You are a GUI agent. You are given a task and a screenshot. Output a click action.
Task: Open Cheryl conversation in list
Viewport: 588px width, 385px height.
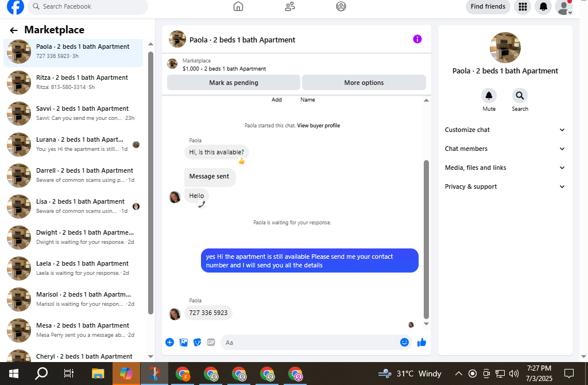pos(73,356)
